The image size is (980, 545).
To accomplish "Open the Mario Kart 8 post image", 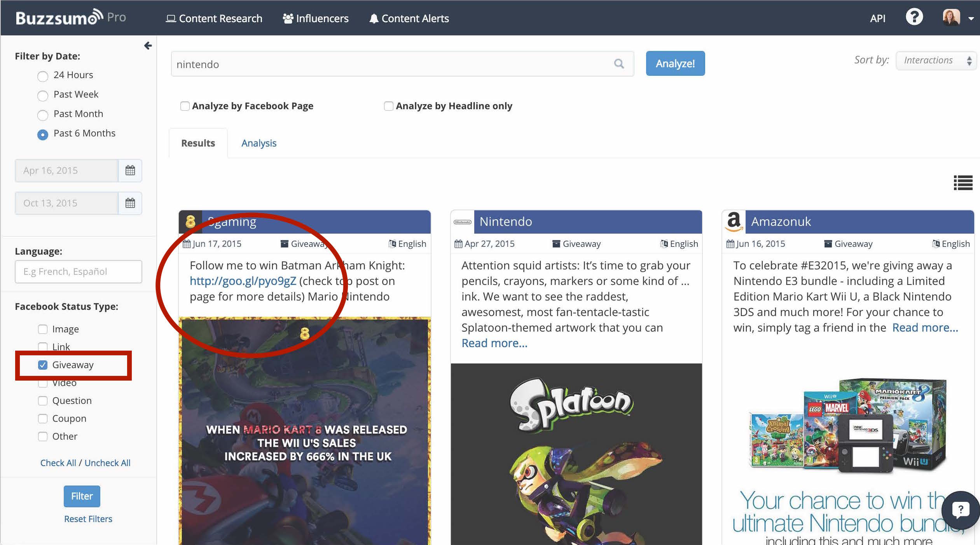I will pos(304,431).
